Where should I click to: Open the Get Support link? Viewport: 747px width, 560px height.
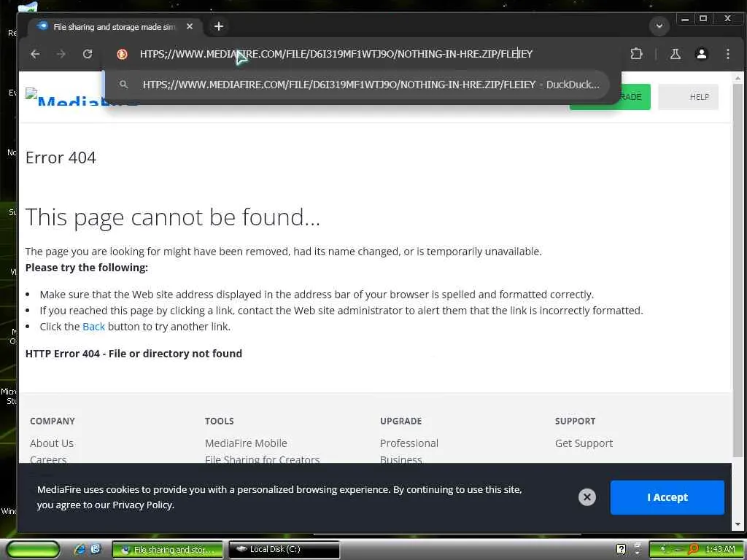coord(584,443)
